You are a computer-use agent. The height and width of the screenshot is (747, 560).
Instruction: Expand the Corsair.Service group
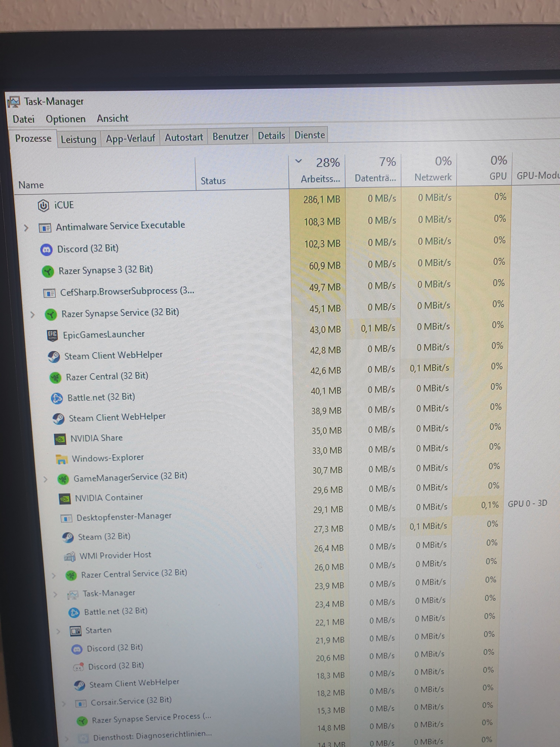point(64,704)
